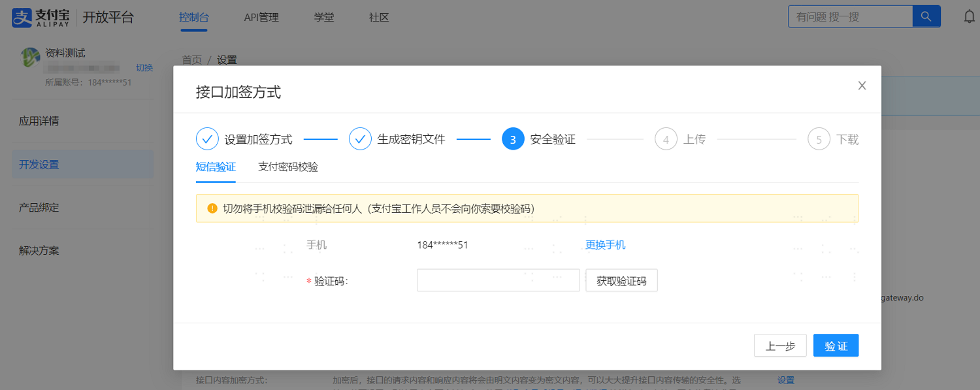Click the 设置加签方式 step label

click(x=258, y=139)
